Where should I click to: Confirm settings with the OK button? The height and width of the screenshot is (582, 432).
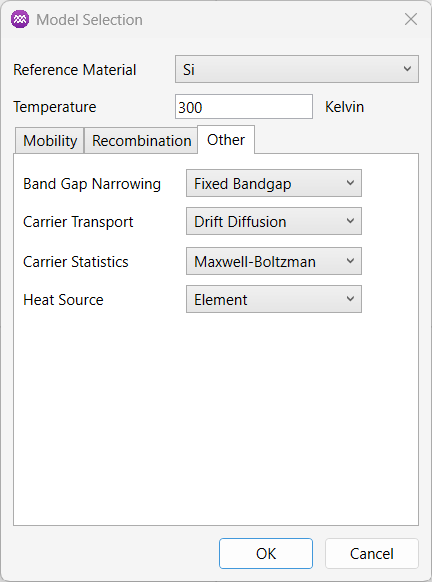266,553
